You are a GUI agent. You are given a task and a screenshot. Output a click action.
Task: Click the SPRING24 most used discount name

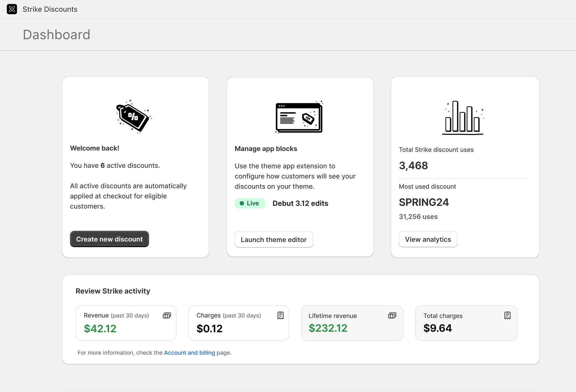pos(424,202)
